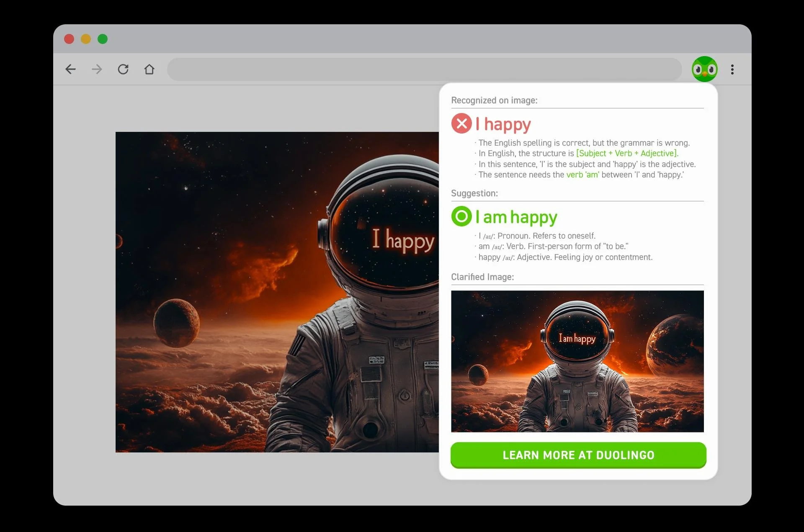Click the main astronaut image
This screenshot has width=804, height=532.
277,292
